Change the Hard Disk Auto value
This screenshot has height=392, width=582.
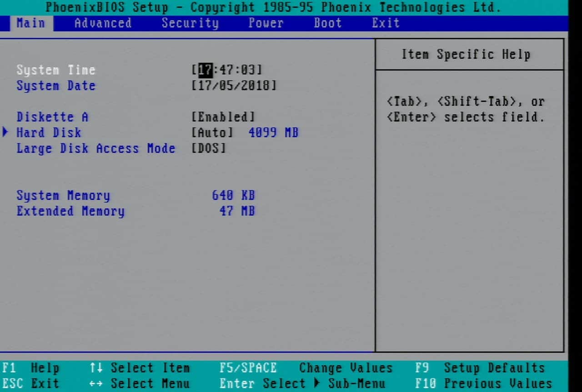tap(212, 133)
